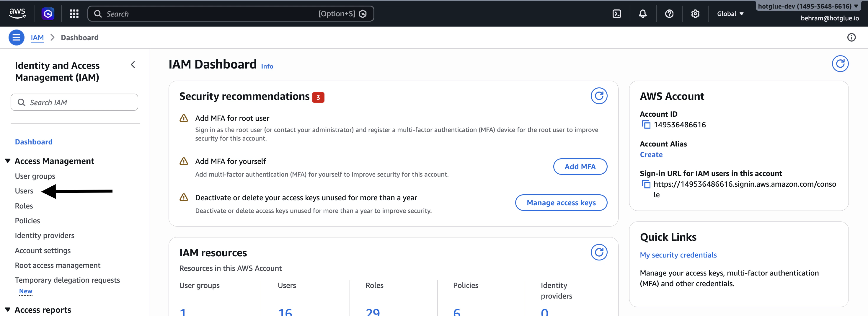Click Amazon Q icon inside search bar
This screenshot has width=868, height=316.
pos(363,14)
